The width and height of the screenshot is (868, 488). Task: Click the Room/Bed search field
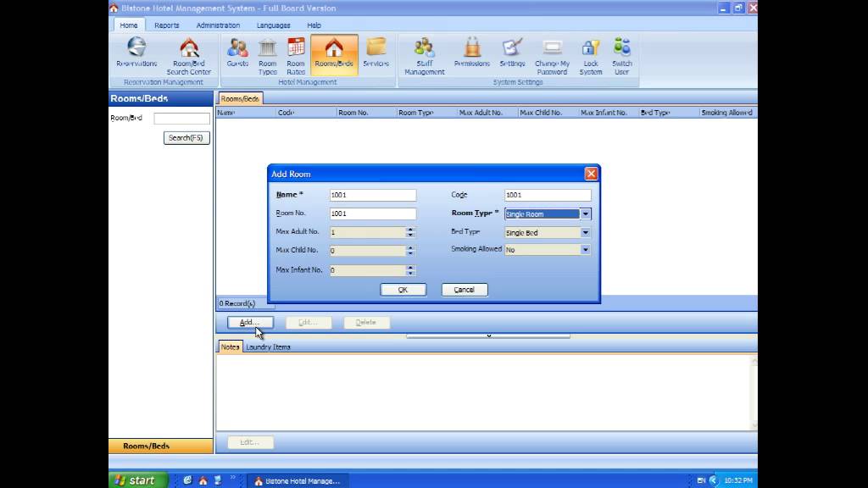(x=181, y=119)
